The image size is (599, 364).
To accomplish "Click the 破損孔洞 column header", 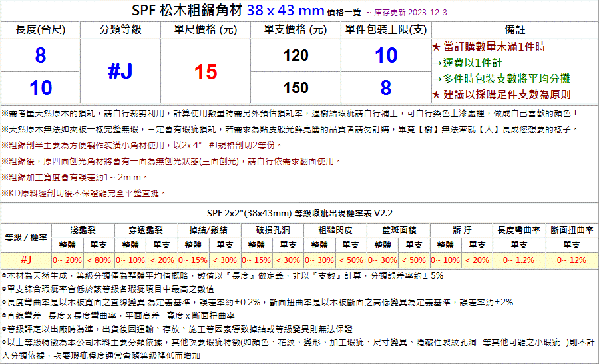I will tap(272, 230).
